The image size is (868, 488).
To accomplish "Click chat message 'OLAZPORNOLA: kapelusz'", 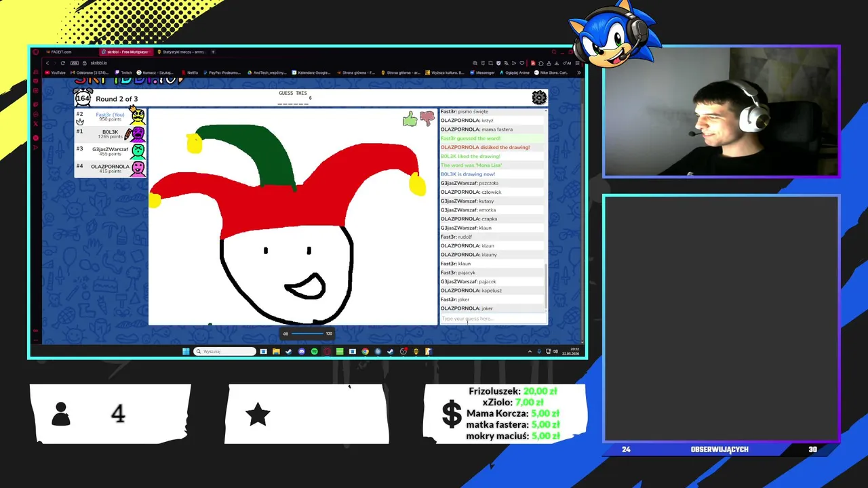I will (x=492, y=290).
